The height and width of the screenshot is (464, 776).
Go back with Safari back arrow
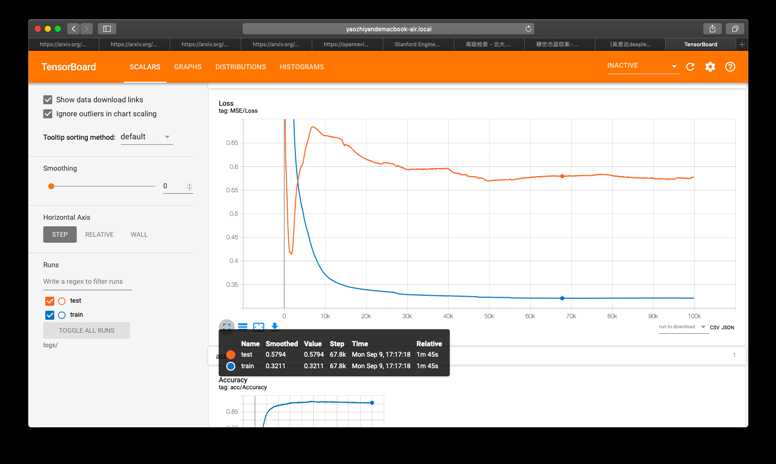[x=74, y=29]
